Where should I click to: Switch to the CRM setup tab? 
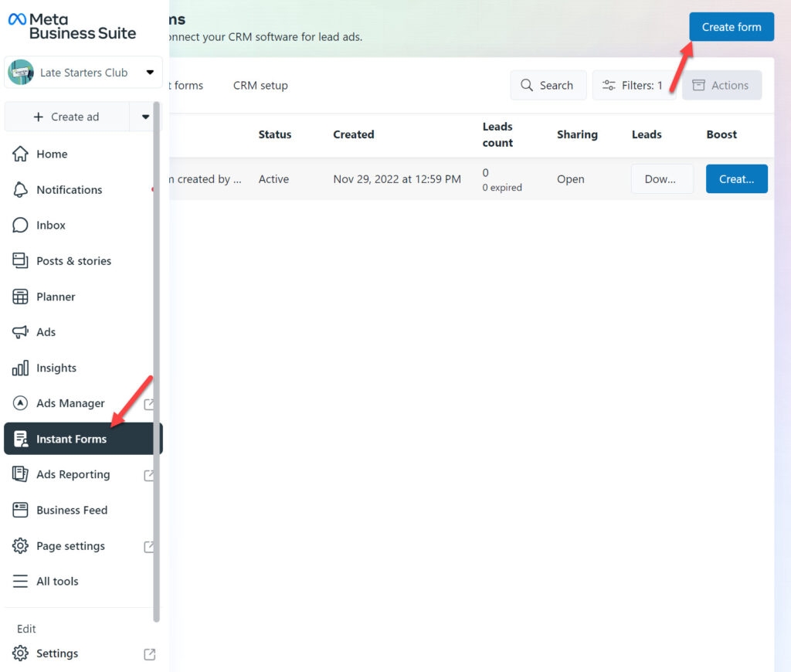pyautogui.click(x=260, y=85)
